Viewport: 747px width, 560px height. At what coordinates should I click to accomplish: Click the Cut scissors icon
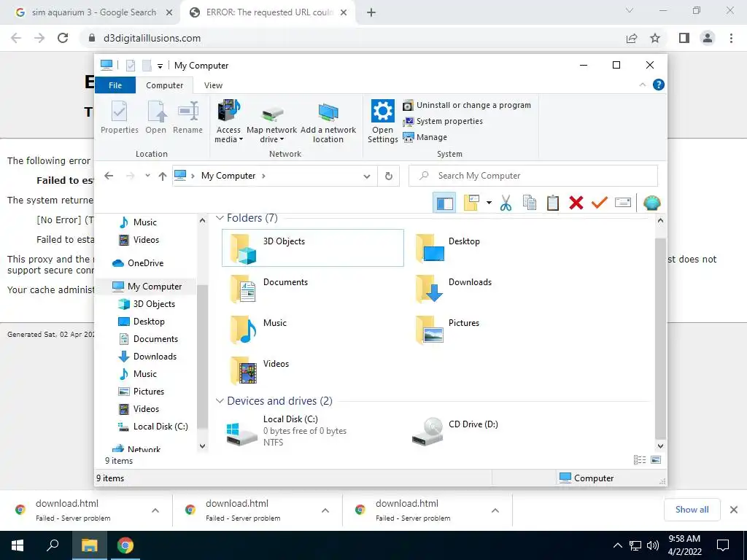[x=506, y=203]
